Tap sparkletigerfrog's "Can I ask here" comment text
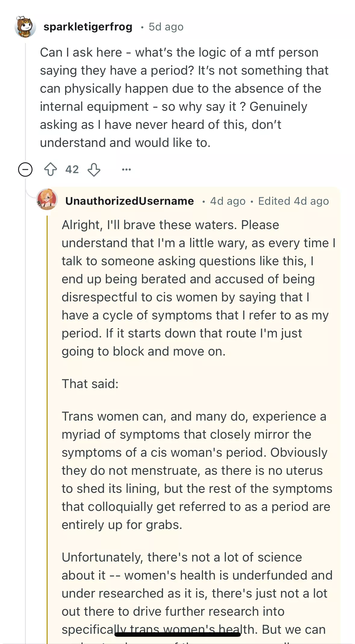This screenshot has width=355, height=644. tap(184, 98)
